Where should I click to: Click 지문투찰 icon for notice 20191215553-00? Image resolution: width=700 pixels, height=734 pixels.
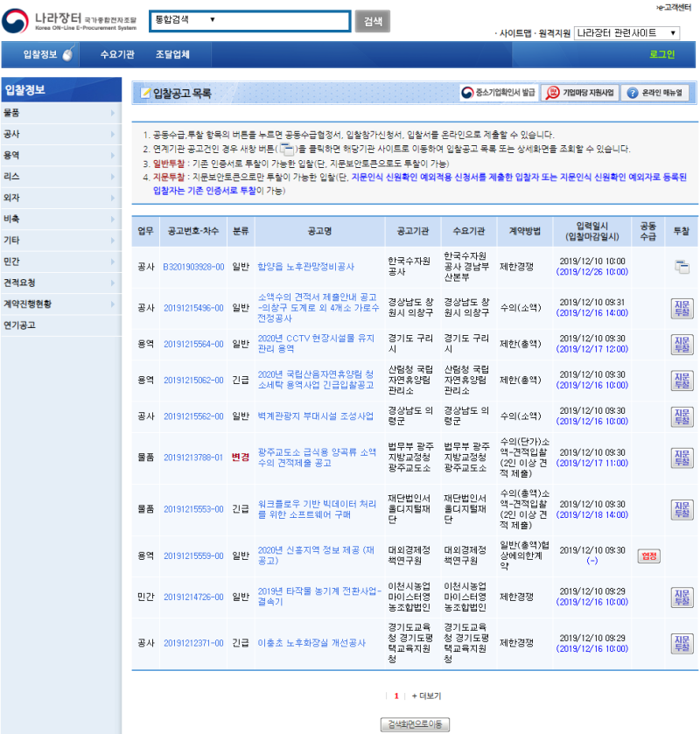tap(682, 509)
